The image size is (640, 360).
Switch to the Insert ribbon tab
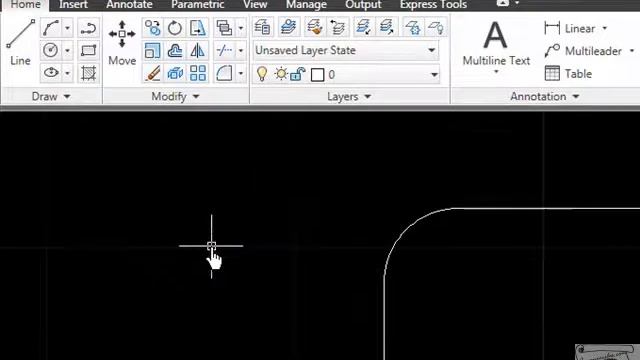(x=73, y=5)
